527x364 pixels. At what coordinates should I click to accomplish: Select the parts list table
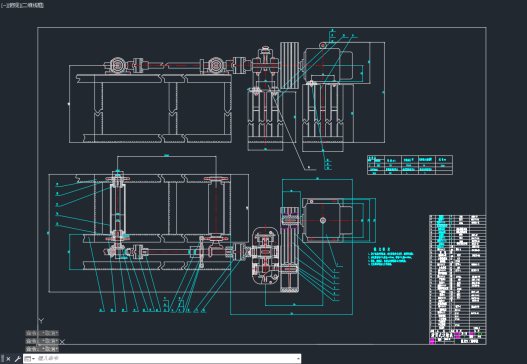(457, 272)
